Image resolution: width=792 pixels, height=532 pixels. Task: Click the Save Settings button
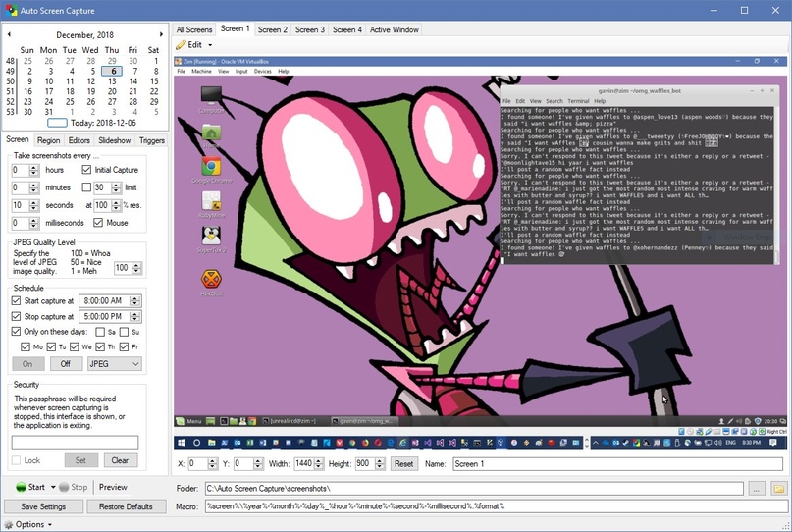tap(43, 506)
